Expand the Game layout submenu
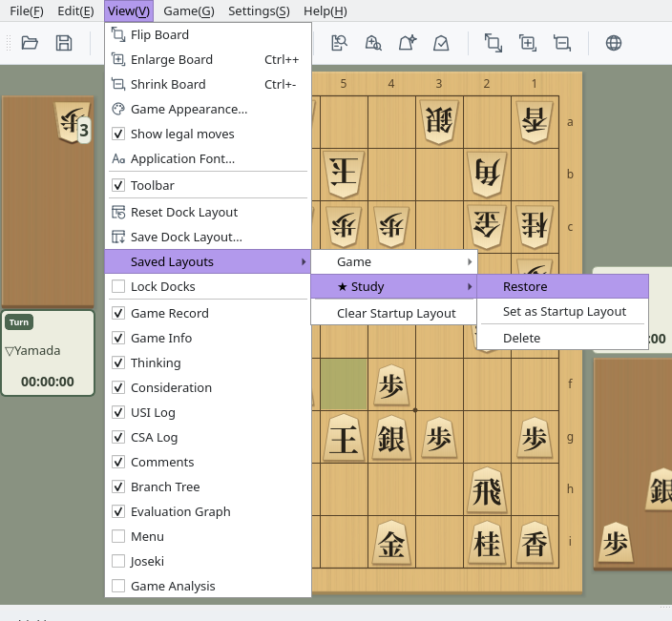672x621 pixels. pyautogui.click(x=394, y=261)
